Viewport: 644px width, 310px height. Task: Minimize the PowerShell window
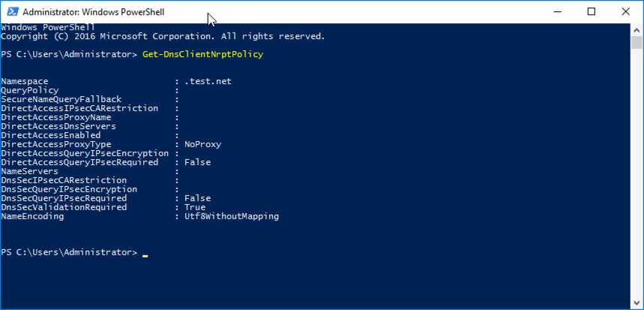coord(556,12)
